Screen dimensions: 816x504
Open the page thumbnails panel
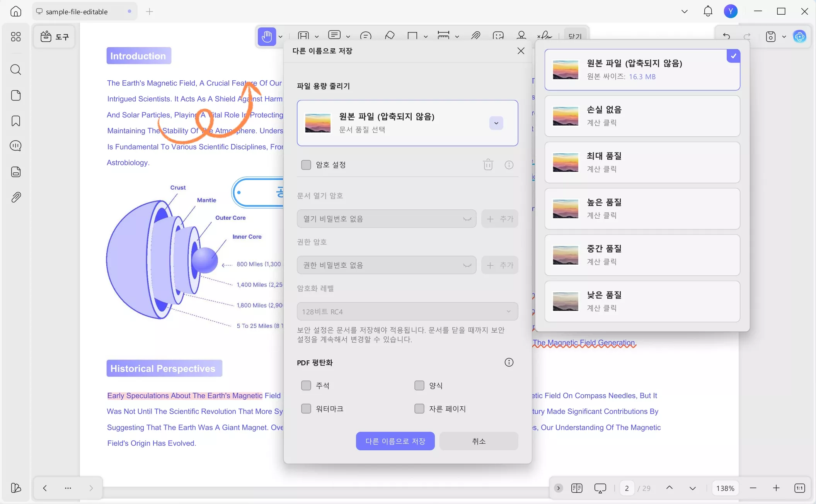coord(16,95)
